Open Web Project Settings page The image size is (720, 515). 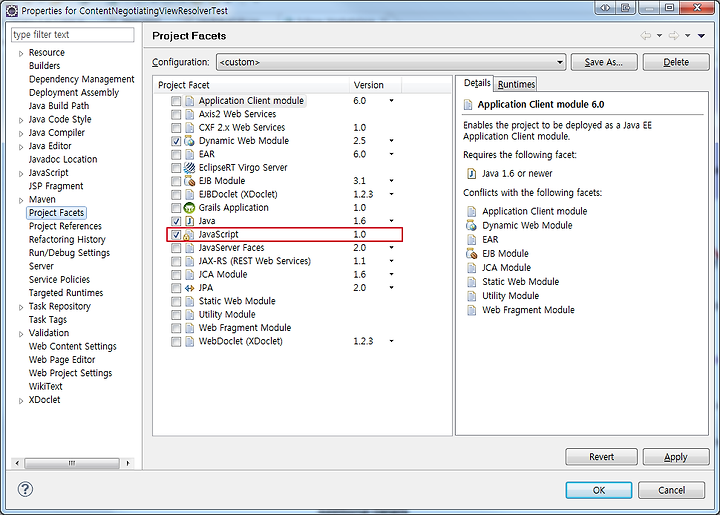click(70, 373)
